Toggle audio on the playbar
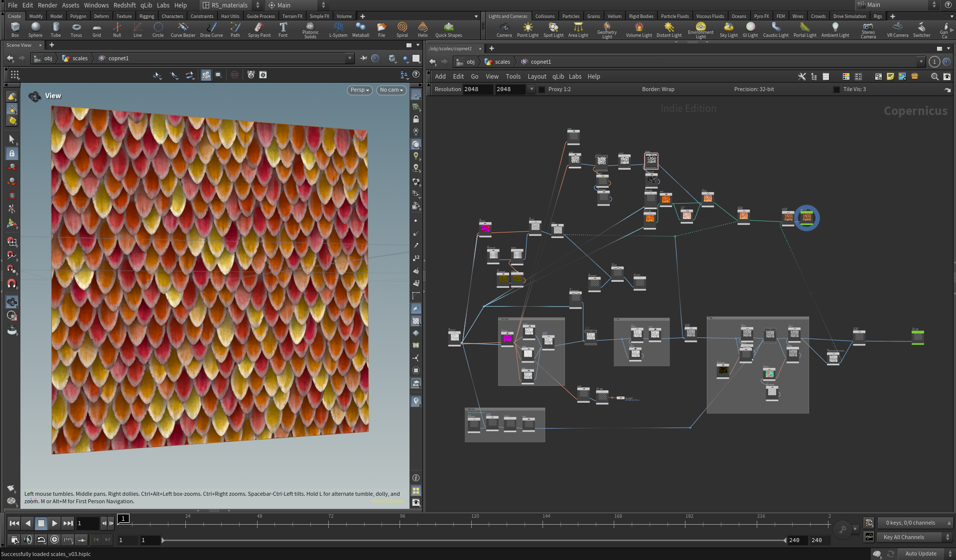 coord(28,540)
